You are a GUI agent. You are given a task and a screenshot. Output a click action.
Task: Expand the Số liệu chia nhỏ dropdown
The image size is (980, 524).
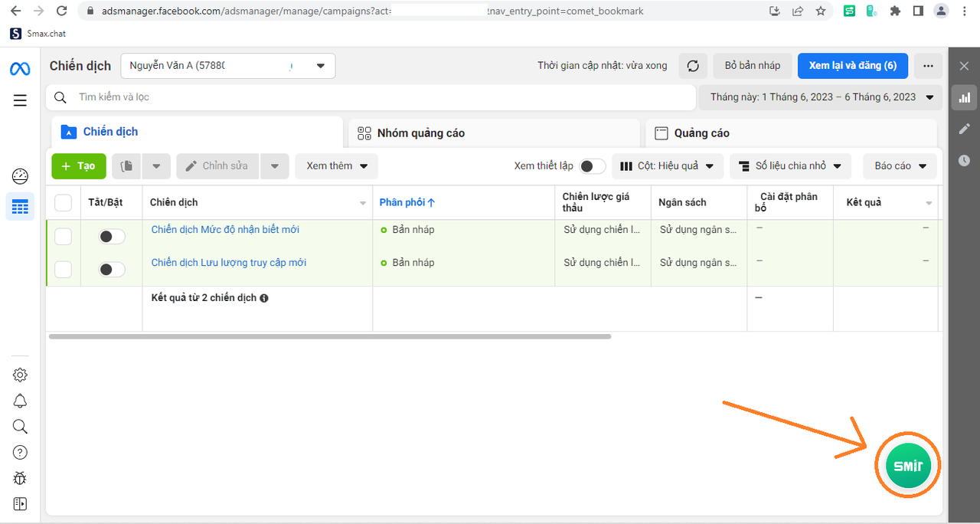(x=790, y=166)
